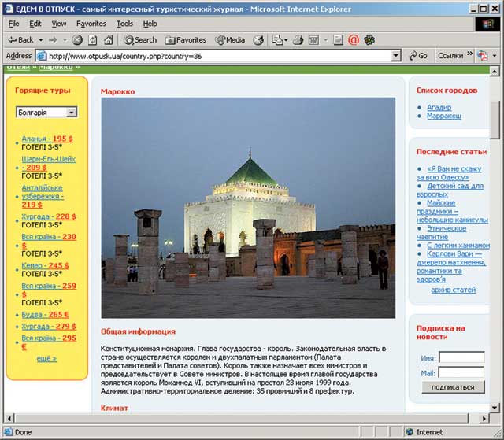This screenshot has height=440, width=504.
Task: Open the Tools menu
Action: tap(124, 24)
